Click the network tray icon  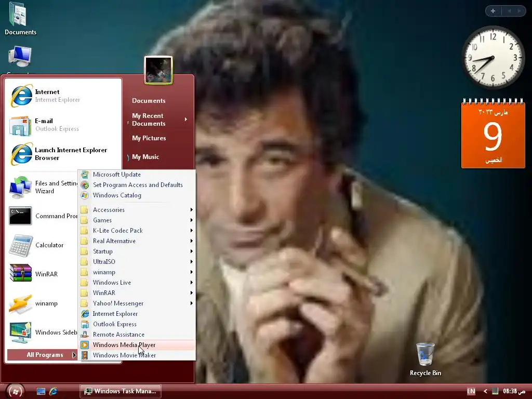[x=495, y=391]
